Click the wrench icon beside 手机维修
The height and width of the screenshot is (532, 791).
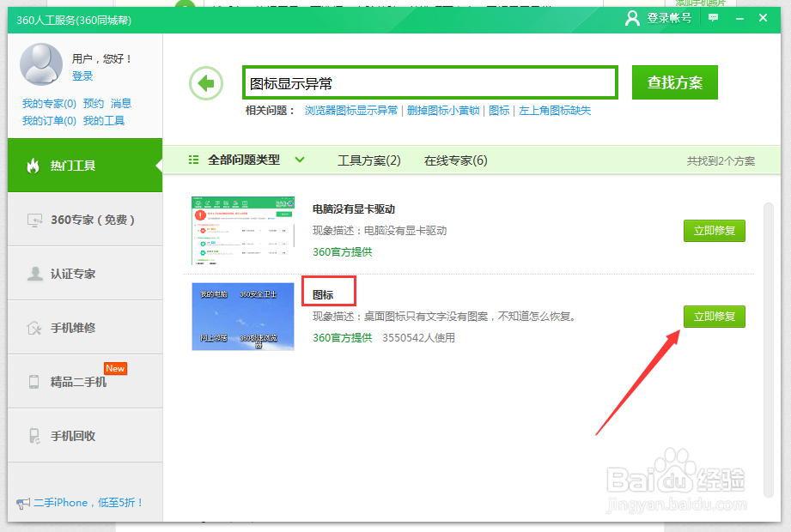tap(33, 328)
